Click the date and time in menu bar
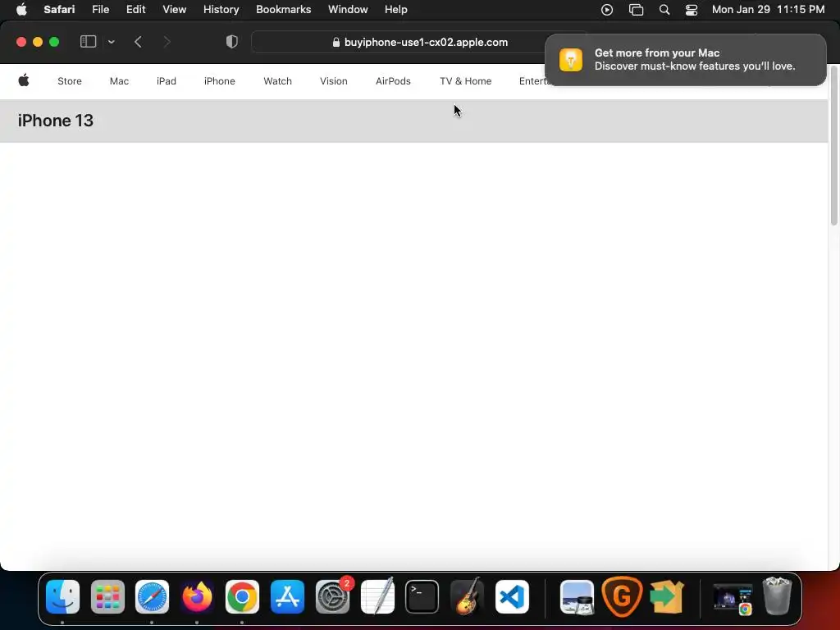The width and height of the screenshot is (840, 630). tap(768, 10)
